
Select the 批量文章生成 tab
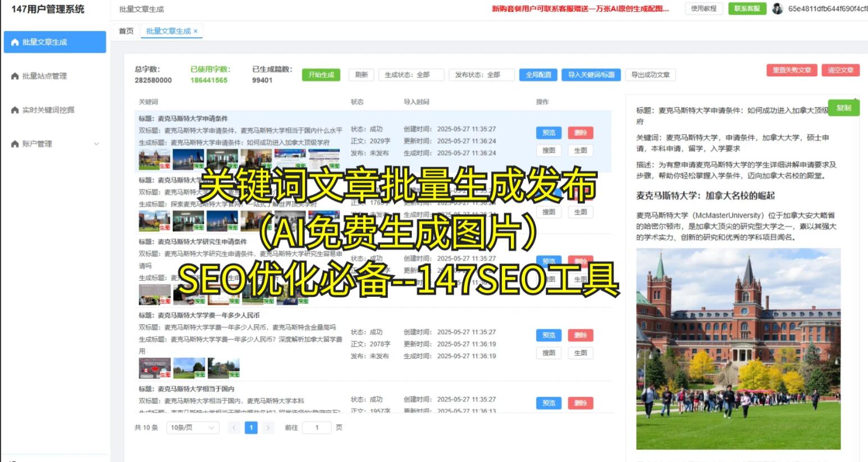click(x=168, y=31)
